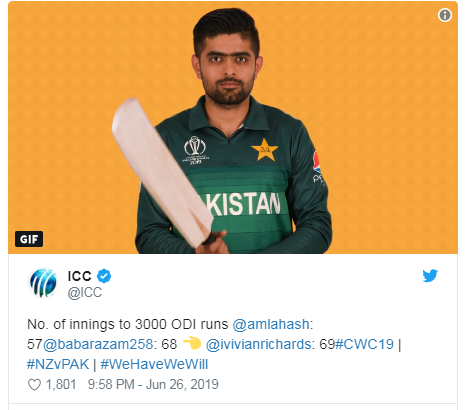Open the ICC display name
Image resolution: width=466 pixels, height=410 pixels.
click(79, 276)
